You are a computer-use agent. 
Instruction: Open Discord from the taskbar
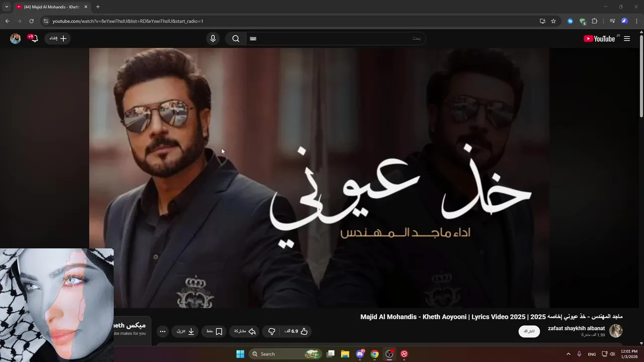360,354
